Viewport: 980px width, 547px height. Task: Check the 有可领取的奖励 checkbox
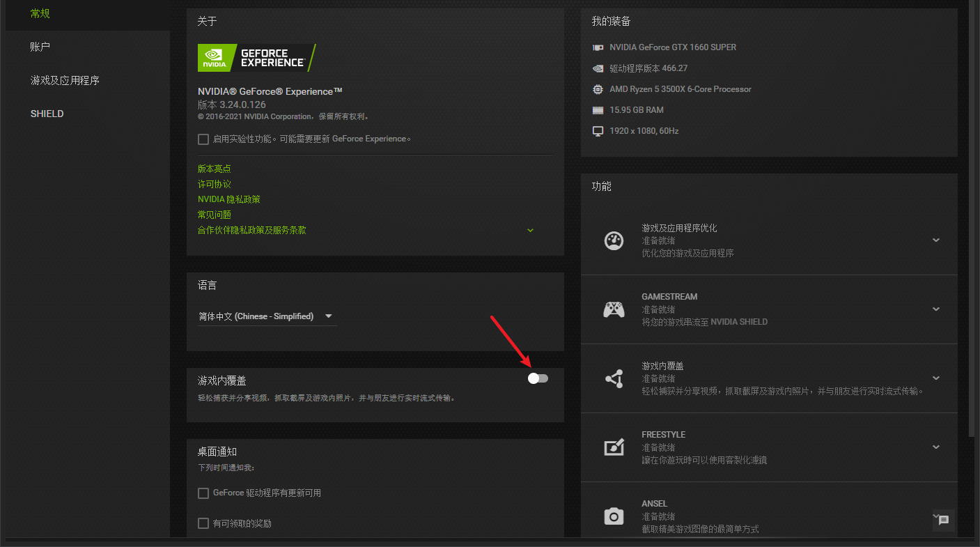[x=203, y=523]
